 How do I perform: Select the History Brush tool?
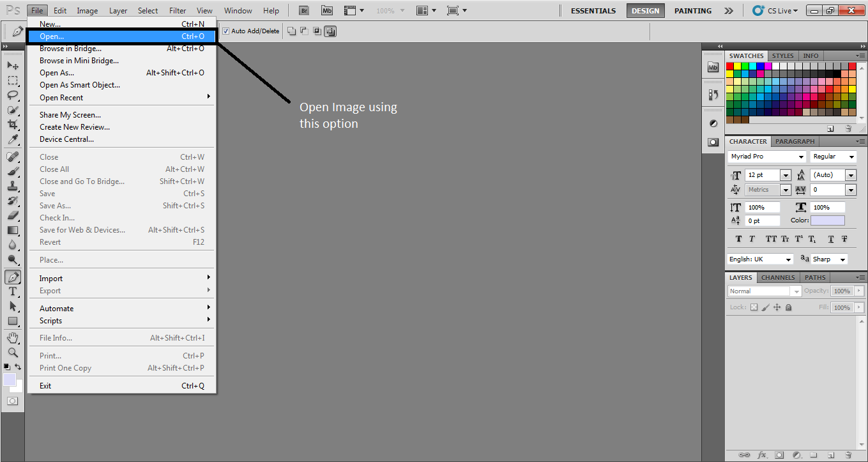click(13, 201)
